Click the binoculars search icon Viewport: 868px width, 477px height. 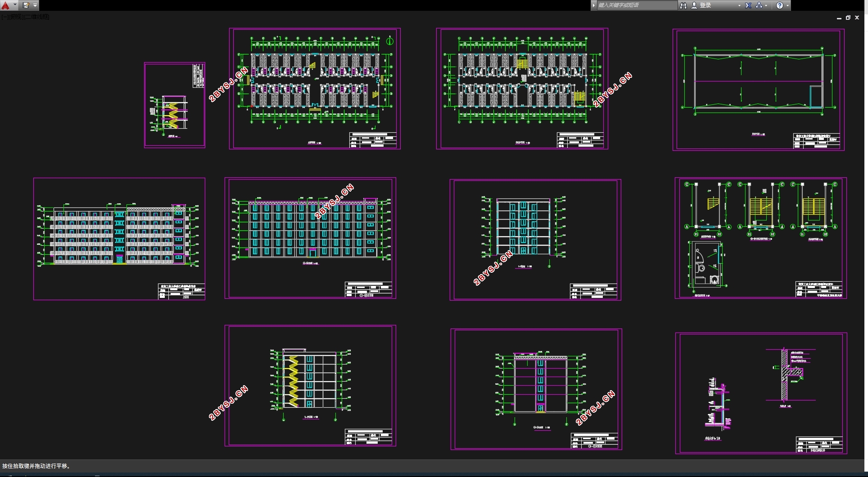point(683,5)
